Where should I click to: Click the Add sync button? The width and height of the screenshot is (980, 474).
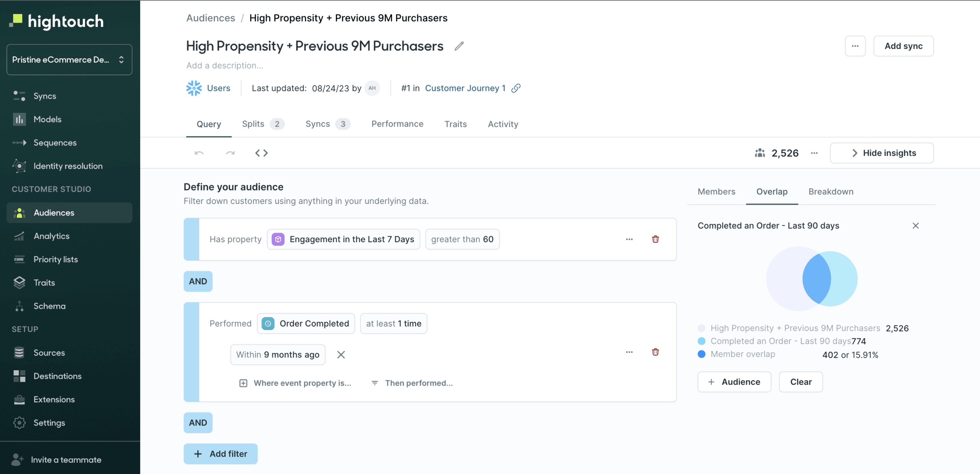click(x=903, y=46)
